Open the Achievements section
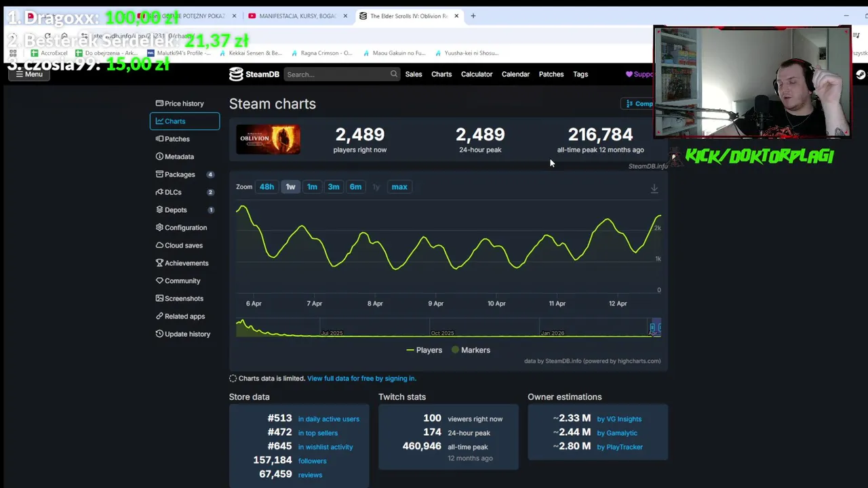The height and width of the screenshot is (488, 868). 184,263
